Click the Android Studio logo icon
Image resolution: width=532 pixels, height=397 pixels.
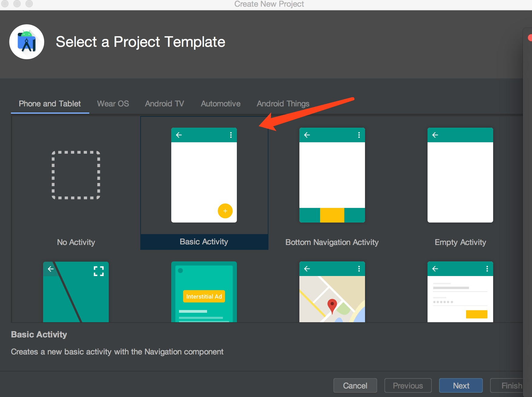point(27,42)
